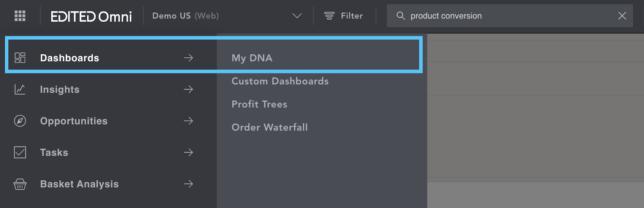Clear the product conversion search text
The image size is (644, 208).
tap(622, 16)
